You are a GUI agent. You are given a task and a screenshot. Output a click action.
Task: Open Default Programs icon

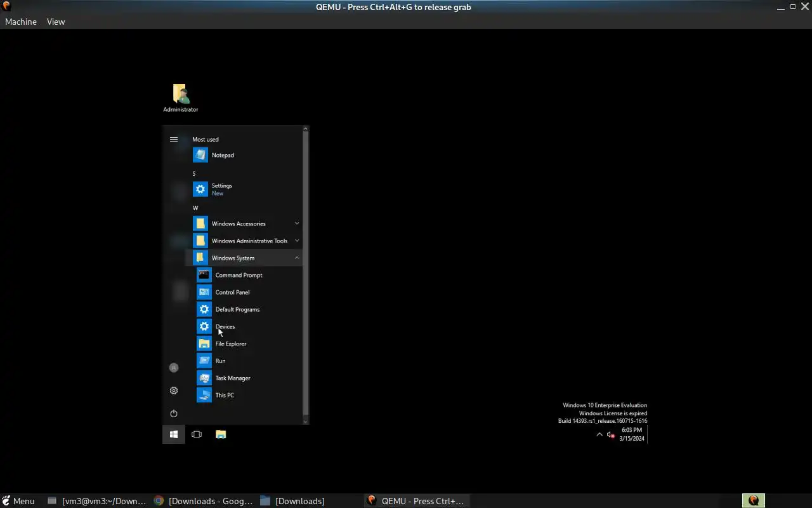(x=204, y=309)
